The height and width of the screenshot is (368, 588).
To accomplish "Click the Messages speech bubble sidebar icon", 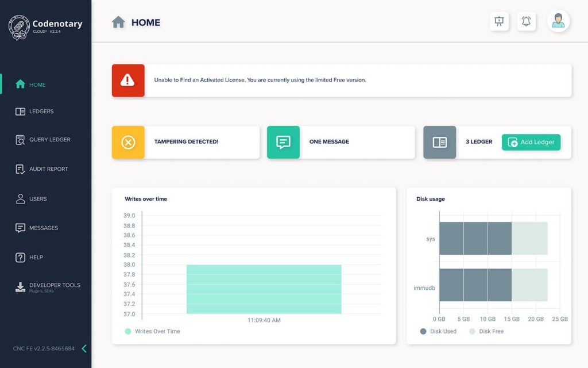I will (20, 228).
